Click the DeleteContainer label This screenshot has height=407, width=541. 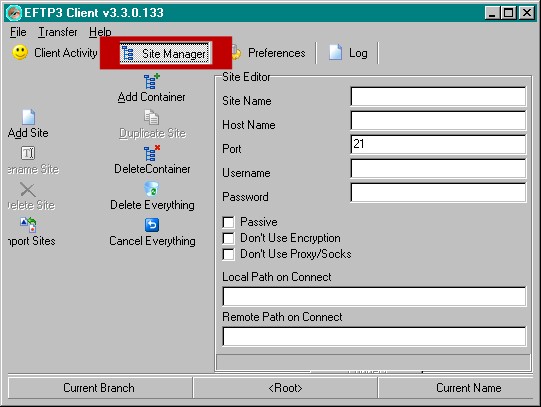click(x=152, y=169)
